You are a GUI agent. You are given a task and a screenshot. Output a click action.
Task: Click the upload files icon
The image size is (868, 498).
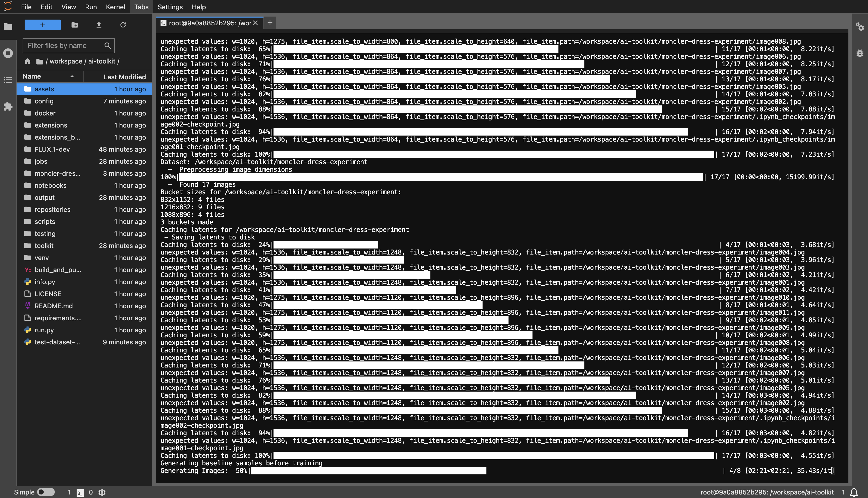coord(98,24)
